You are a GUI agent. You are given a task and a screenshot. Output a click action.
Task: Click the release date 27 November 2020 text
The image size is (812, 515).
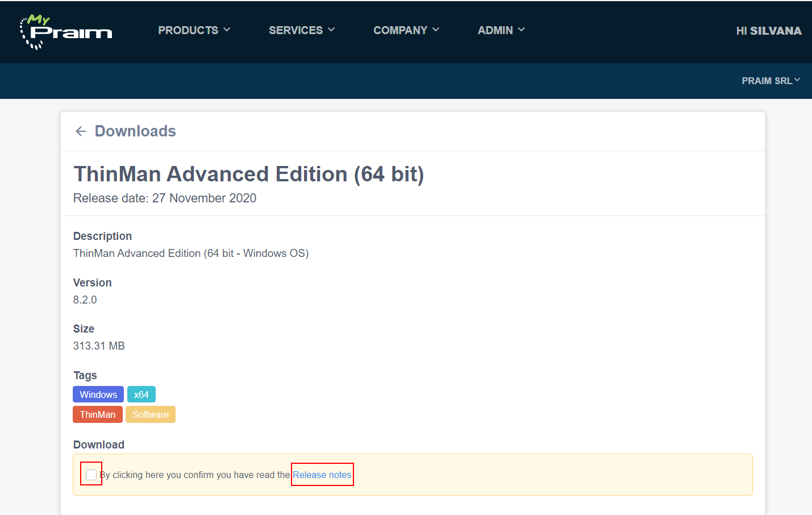pos(165,198)
